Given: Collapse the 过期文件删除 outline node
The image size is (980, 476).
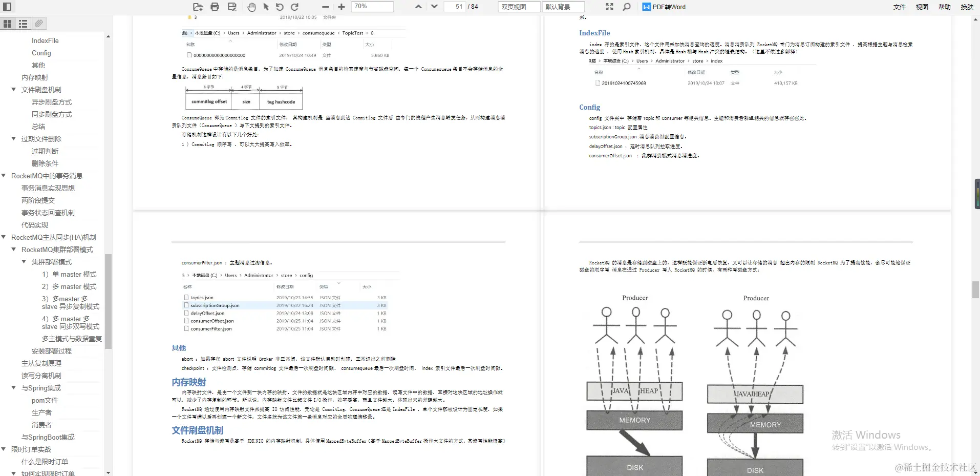Looking at the screenshot, I should pyautogui.click(x=14, y=138).
